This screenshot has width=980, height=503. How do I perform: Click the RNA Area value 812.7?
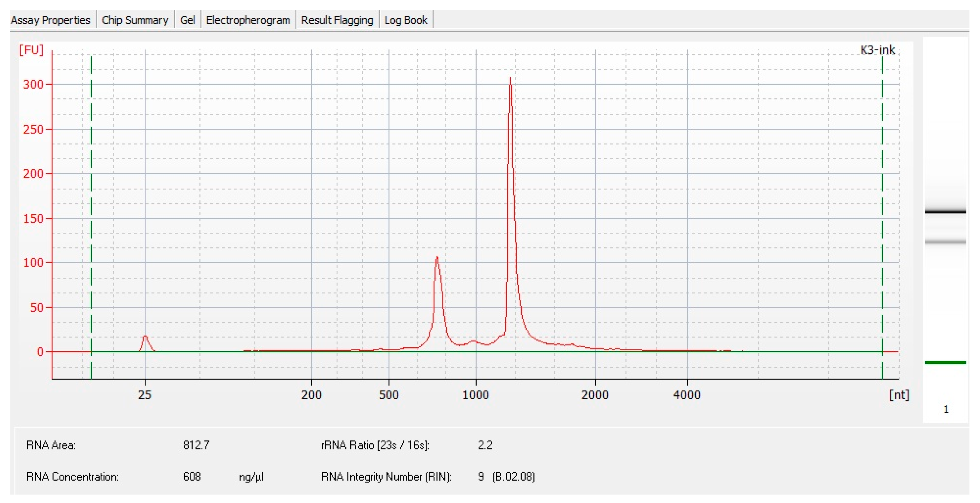(196, 445)
